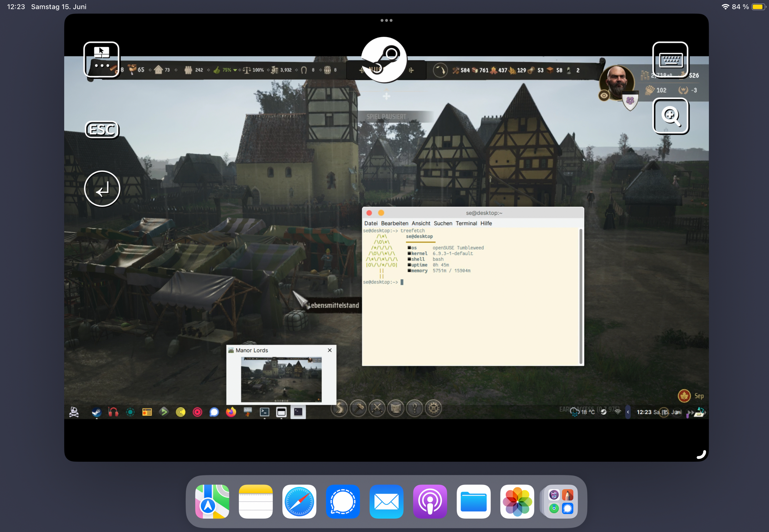
Task: Click the Steam taskbar icon
Action: click(96, 412)
